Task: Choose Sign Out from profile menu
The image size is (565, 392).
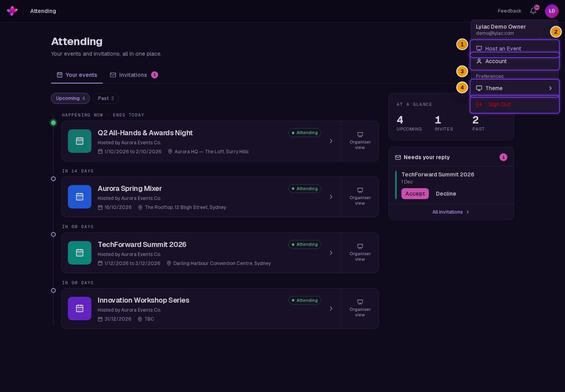Action: pyautogui.click(x=515, y=104)
